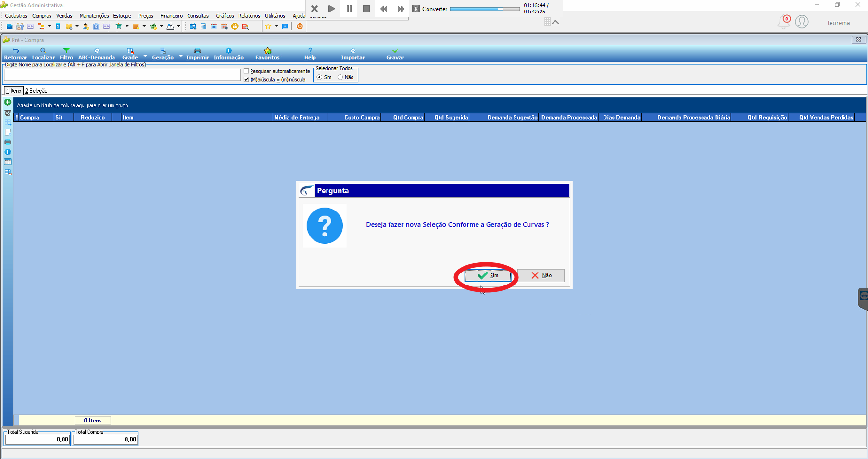This screenshot has width=868, height=459.
Task: Open dropdown next to cash register icon
Action: 178,26
